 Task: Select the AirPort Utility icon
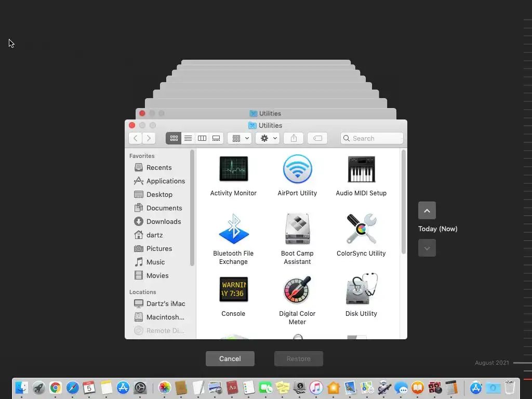pyautogui.click(x=297, y=169)
